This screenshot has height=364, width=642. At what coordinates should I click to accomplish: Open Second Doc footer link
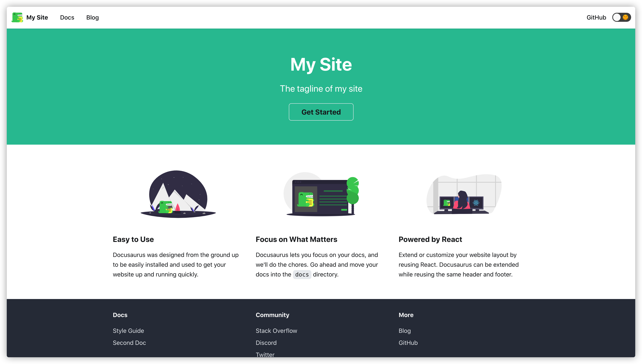click(x=129, y=343)
